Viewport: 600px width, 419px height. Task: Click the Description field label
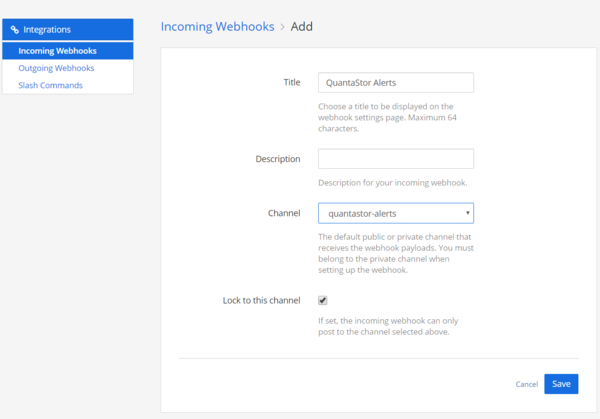278,159
